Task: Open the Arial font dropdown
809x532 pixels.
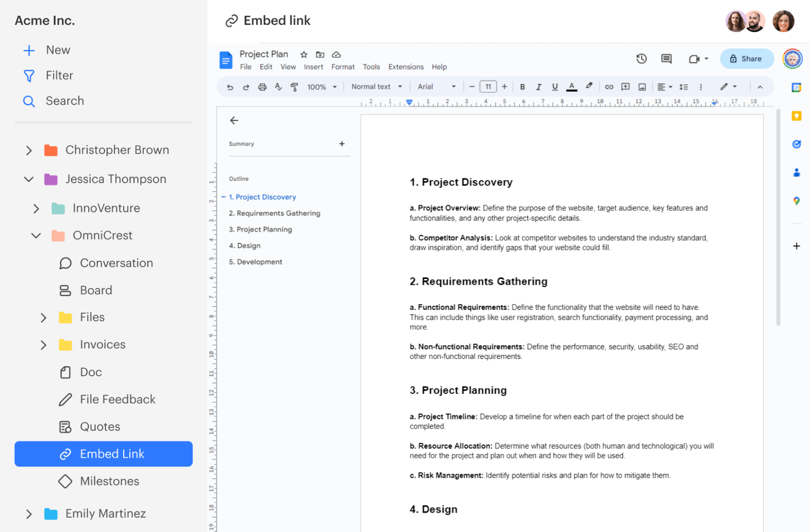Action: (x=436, y=87)
